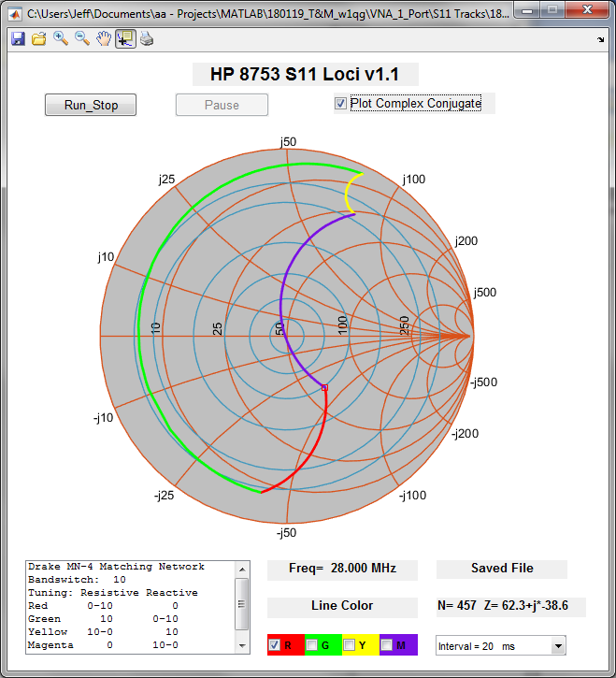Click the -j10 chart label
The image size is (616, 678).
104,418
